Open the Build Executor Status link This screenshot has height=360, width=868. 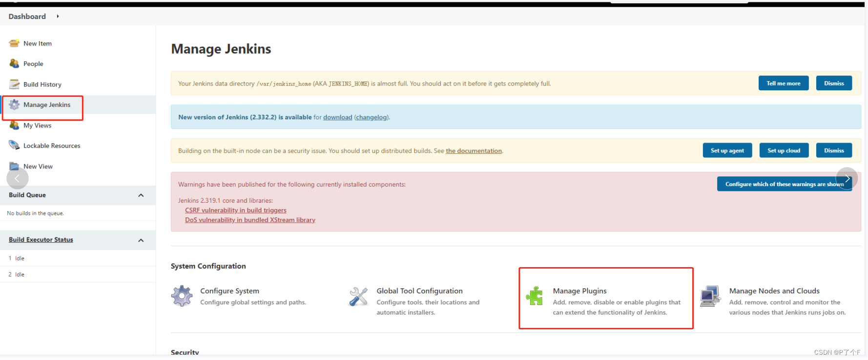[41, 240]
